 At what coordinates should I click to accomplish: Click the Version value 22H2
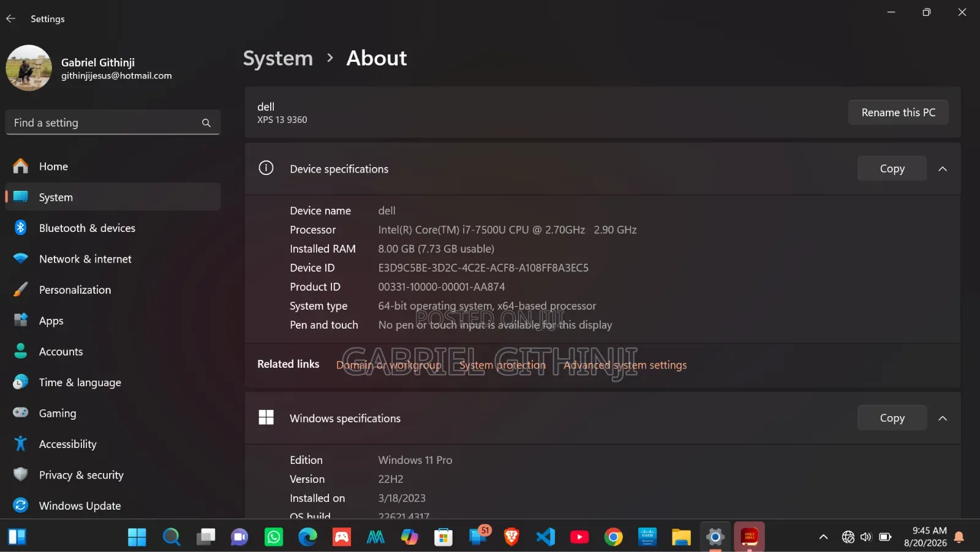point(391,479)
